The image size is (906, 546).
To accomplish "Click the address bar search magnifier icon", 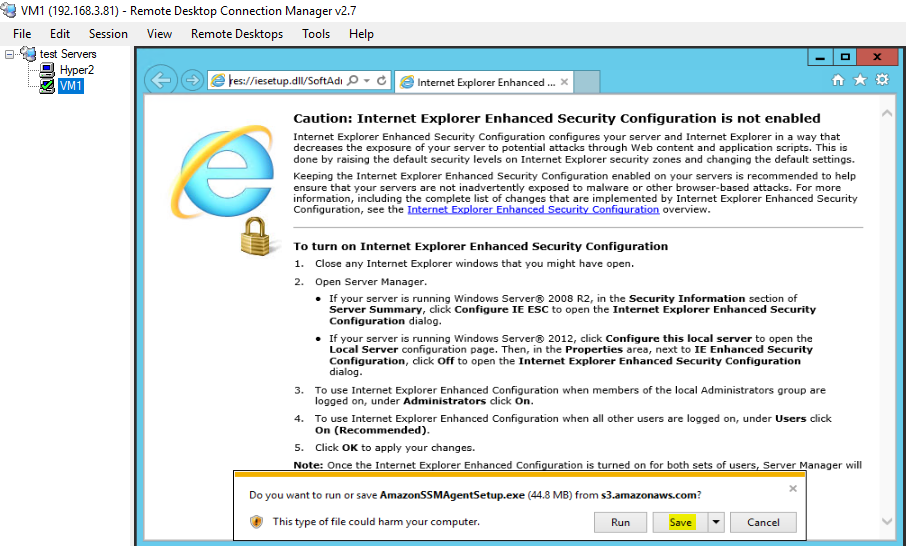I will pyautogui.click(x=352, y=80).
